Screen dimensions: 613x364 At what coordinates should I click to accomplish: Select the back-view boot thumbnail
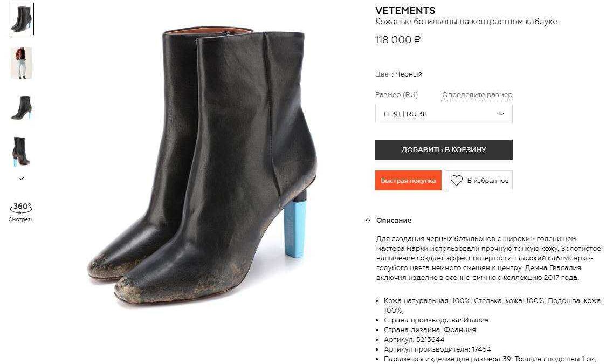[21, 152]
